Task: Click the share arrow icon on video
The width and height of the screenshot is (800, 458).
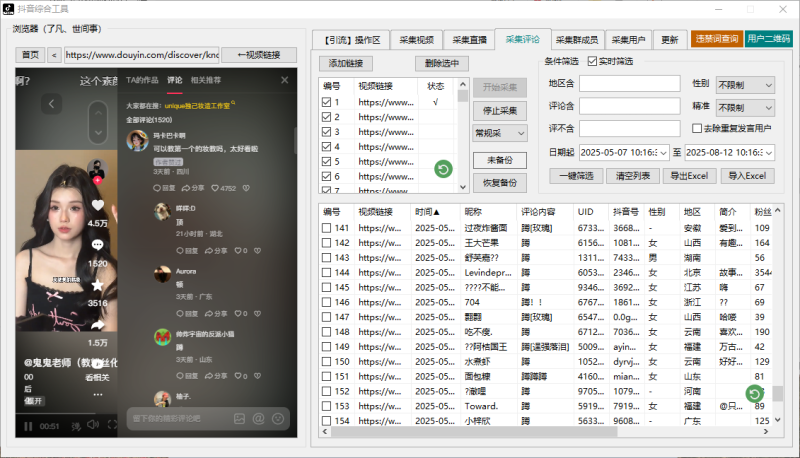Action: [98, 325]
